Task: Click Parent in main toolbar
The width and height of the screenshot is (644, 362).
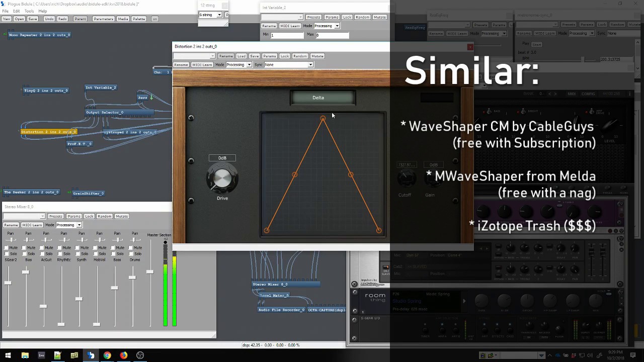Action: click(x=80, y=19)
